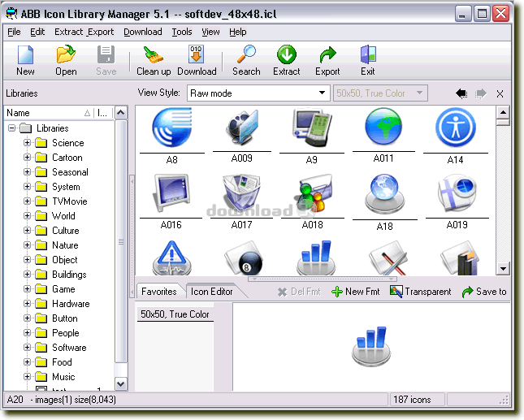Image resolution: width=524 pixels, height=420 pixels.
Task: Click the Clean up broom icon
Action: [153, 55]
